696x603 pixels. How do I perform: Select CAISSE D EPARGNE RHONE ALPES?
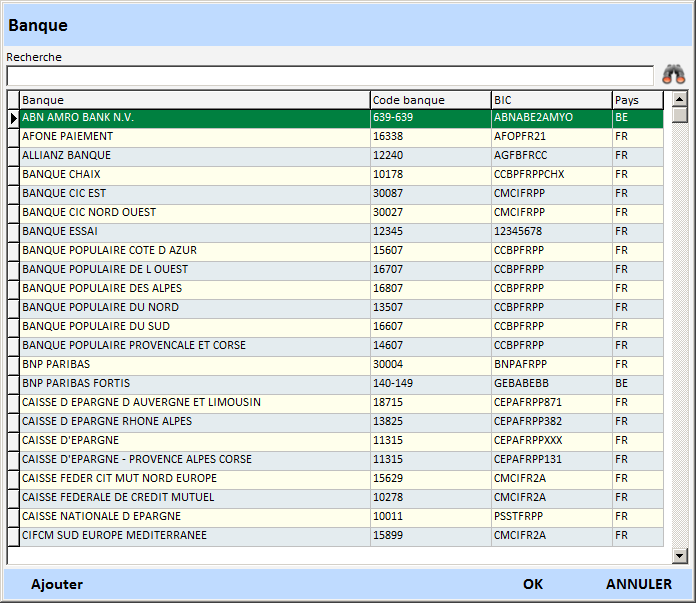point(335,421)
